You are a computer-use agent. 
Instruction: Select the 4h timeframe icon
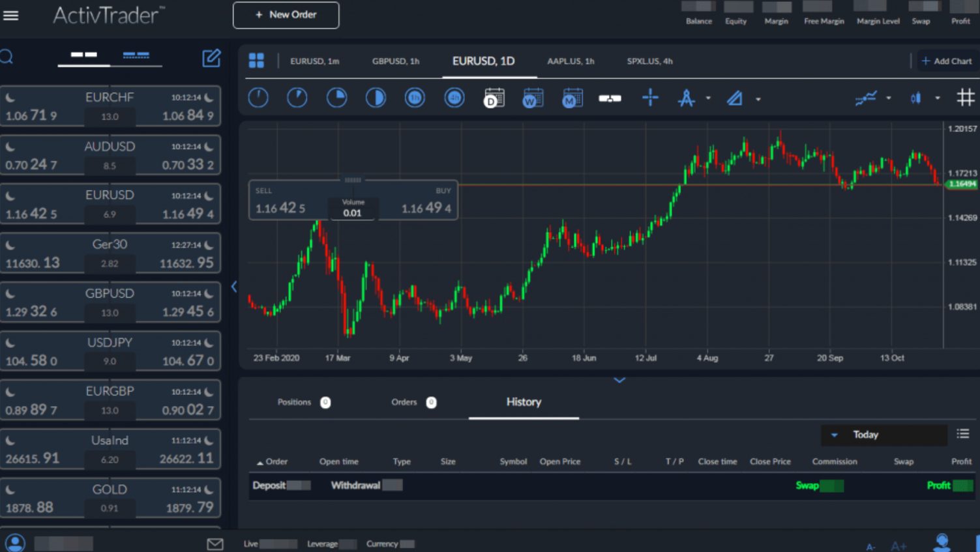pyautogui.click(x=454, y=98)
